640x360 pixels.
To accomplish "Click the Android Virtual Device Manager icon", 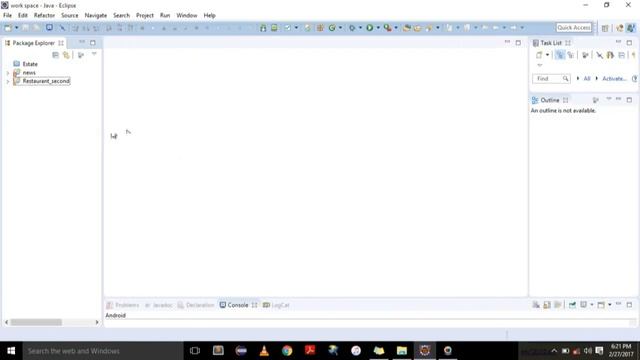I will (x=274, y=28).
